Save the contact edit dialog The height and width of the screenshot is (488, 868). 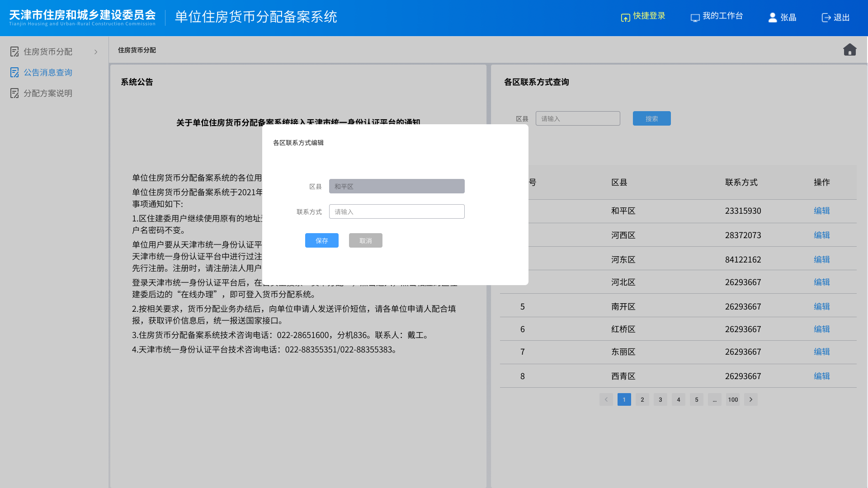(x=321, y=240)
